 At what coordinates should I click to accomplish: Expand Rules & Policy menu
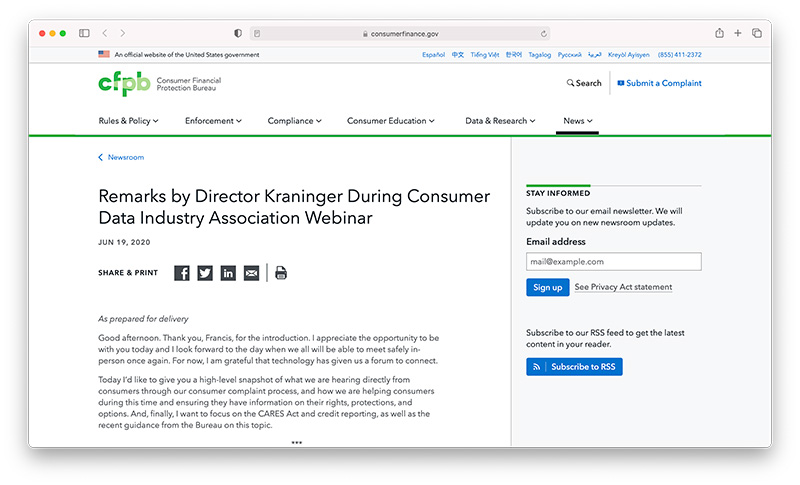pos(126,121)
